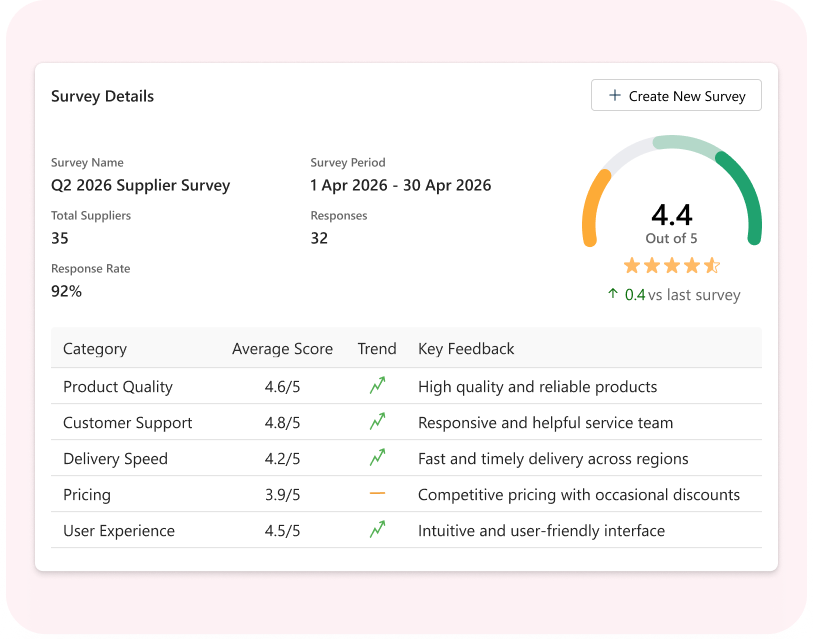Click 'Competitive pricing with occasional discounts' feedback
813x639 pixels.
coord(579,495)
